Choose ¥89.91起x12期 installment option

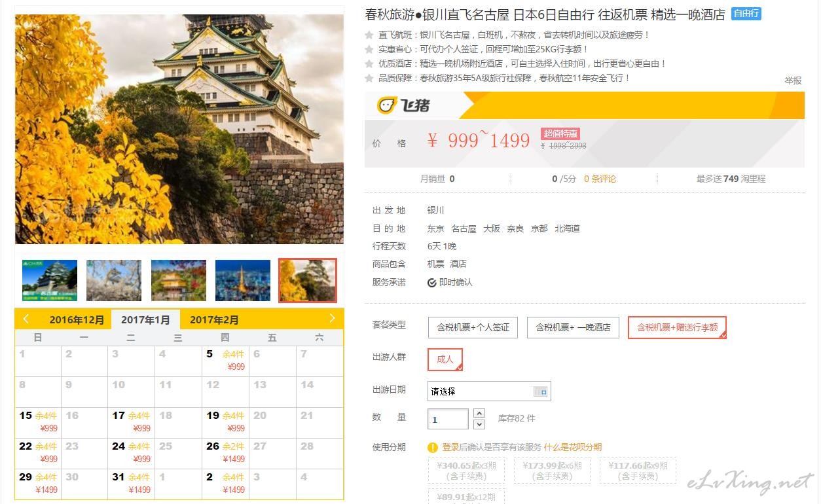[466, 496]
